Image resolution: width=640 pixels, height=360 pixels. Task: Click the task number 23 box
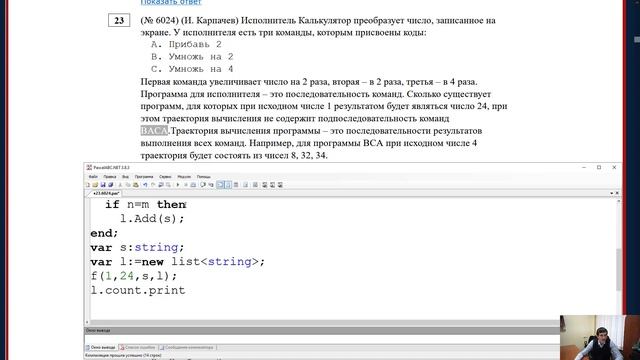point(119,20)
